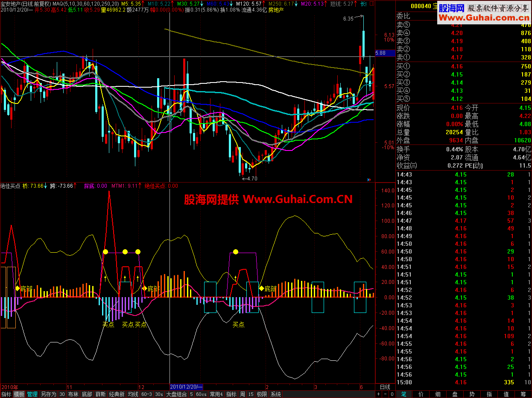
Task: Click the 0 reset button beside minus
Action: point(392,394)
